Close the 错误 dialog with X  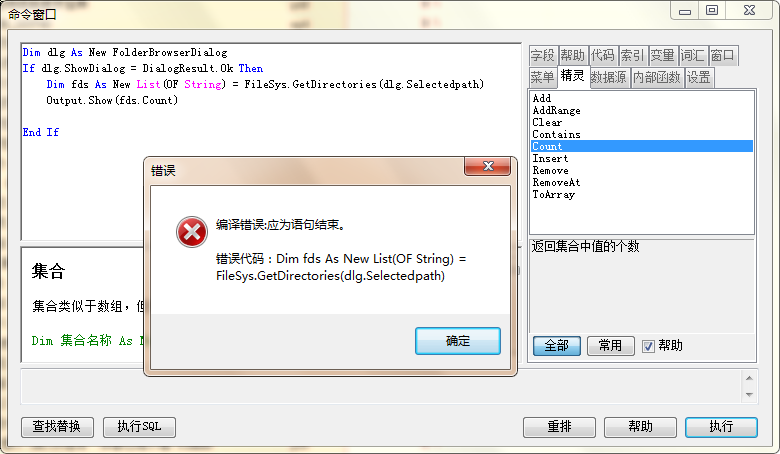point(488,166)
